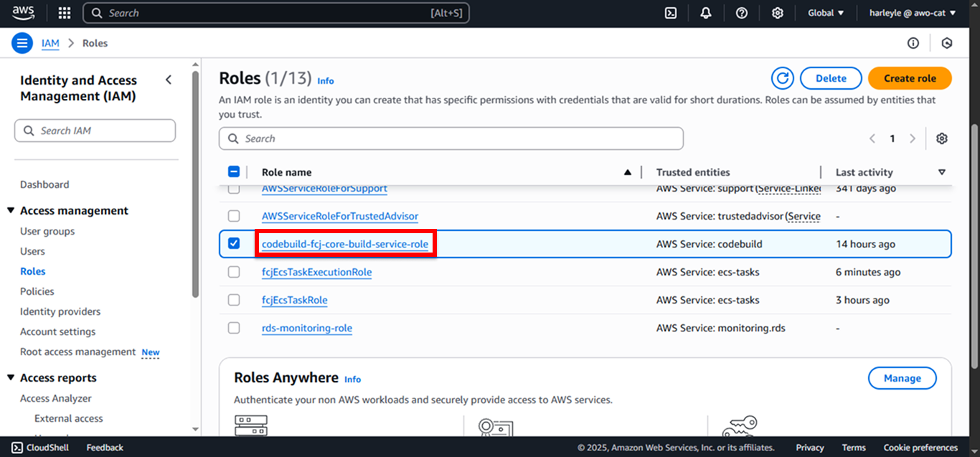Screen dimensions: 980x457
Task: Open External access in sidebar
Action: pos(69,418)
